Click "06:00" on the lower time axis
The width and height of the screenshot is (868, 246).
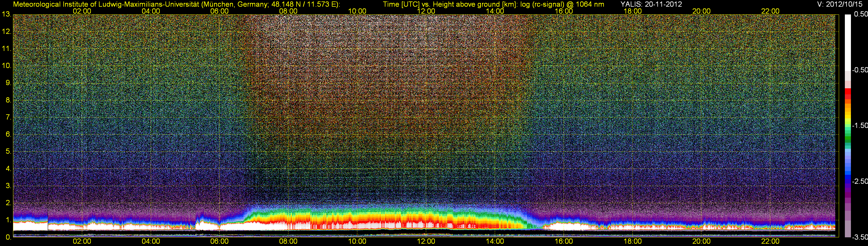(x=219, y=241)
